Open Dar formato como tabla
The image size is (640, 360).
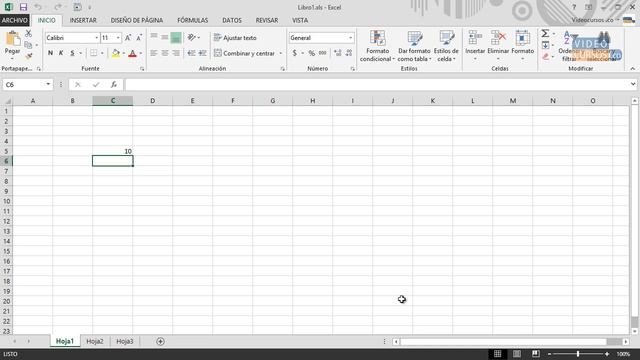pyautogui.click(x=414, y=46)
